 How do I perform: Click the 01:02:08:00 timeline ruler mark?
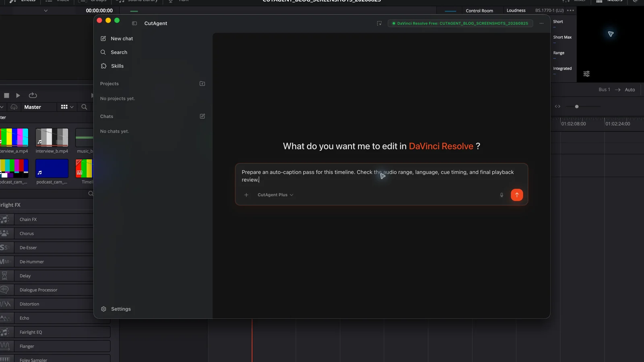point(574,124)
